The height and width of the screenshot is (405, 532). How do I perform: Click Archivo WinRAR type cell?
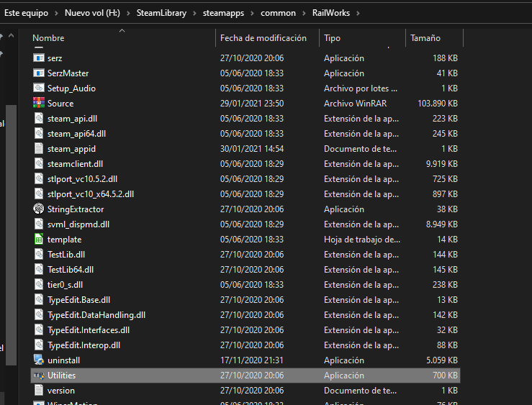(355, 104)
